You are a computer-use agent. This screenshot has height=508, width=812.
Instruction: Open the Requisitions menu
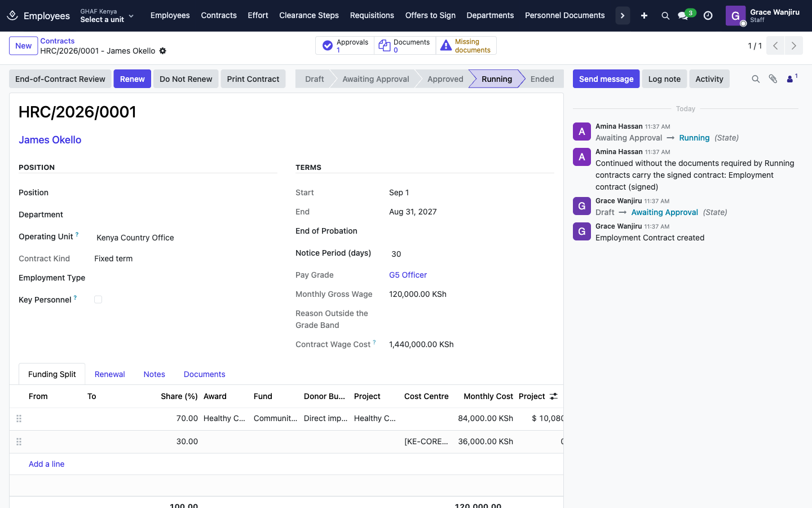(372, 16)
